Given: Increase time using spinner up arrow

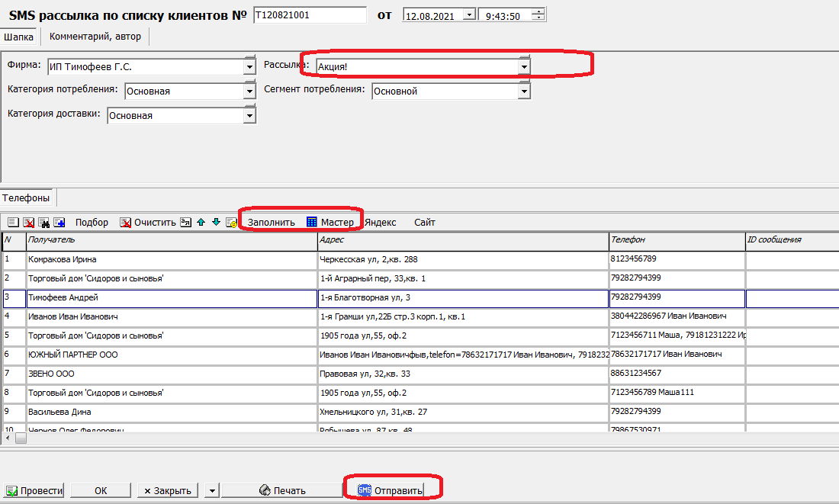Looking at the screenshot, I should click(x=539, y=11).
